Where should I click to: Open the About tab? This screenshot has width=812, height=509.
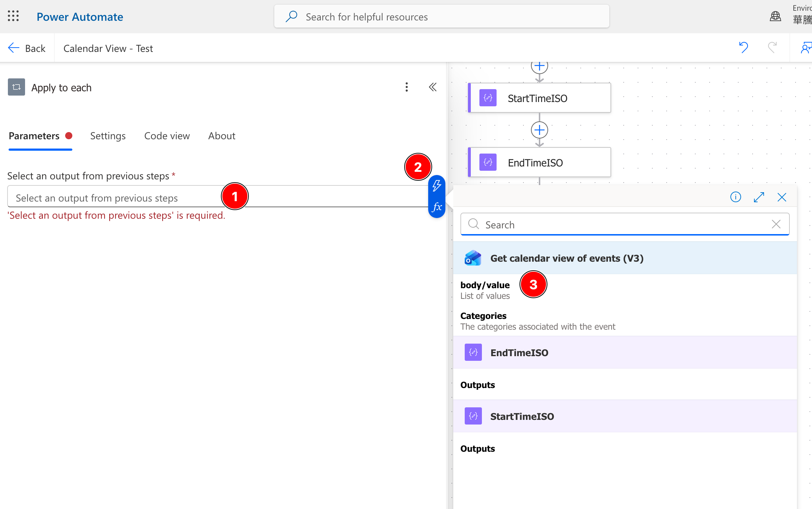(222, 136)
